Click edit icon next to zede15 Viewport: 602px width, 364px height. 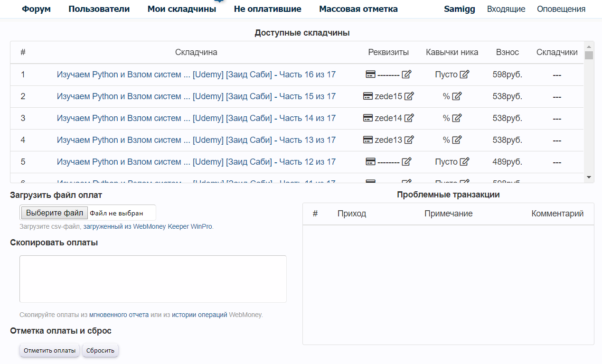tap(409, 96)
